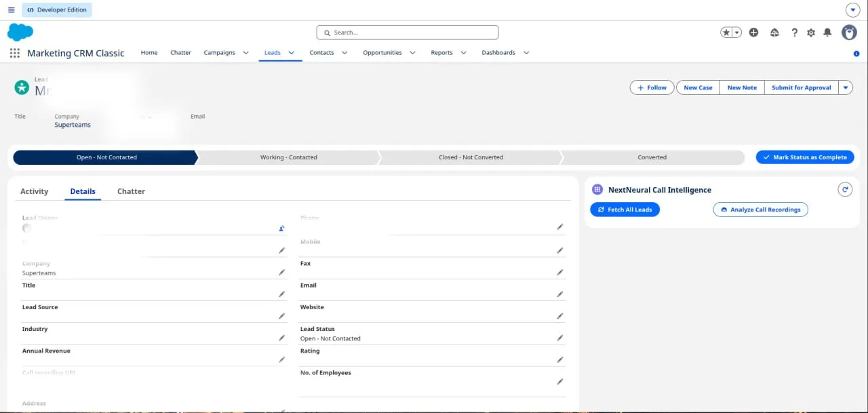Edit the Phone field pencil icon
This screenshot has height=413, width=868.
pyautogui.click(x=560, y=227)
